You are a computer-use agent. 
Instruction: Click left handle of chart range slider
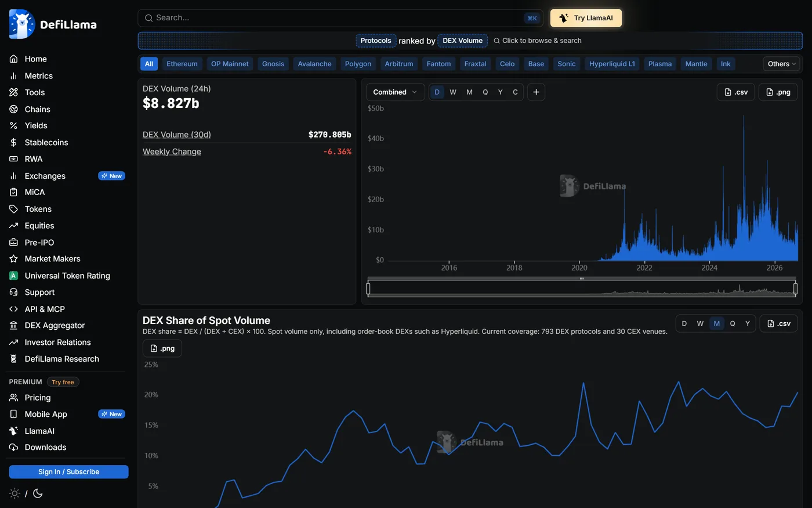(368, 288)
